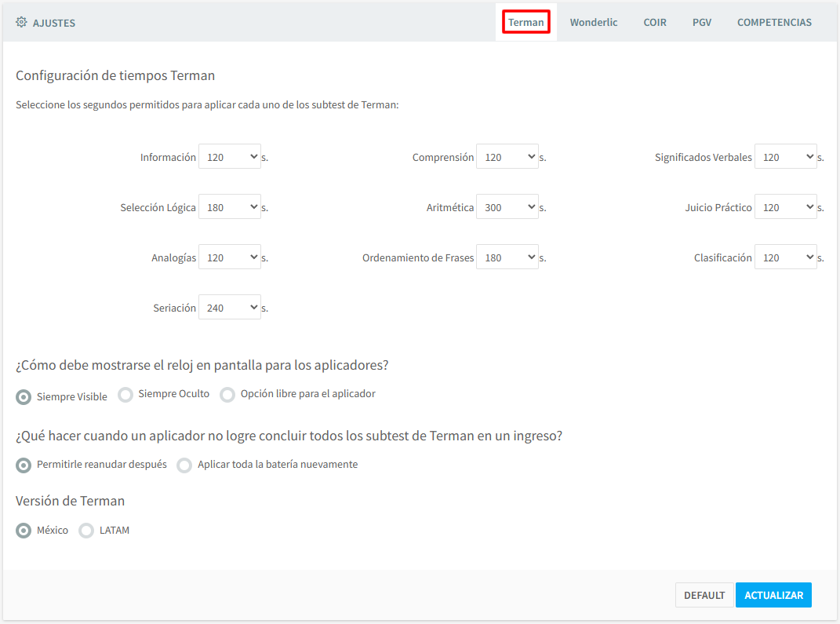Viewport: 840px width, 624px height.
Task: Open the Seriación seconds dropdown
Action: pos(229,308)
